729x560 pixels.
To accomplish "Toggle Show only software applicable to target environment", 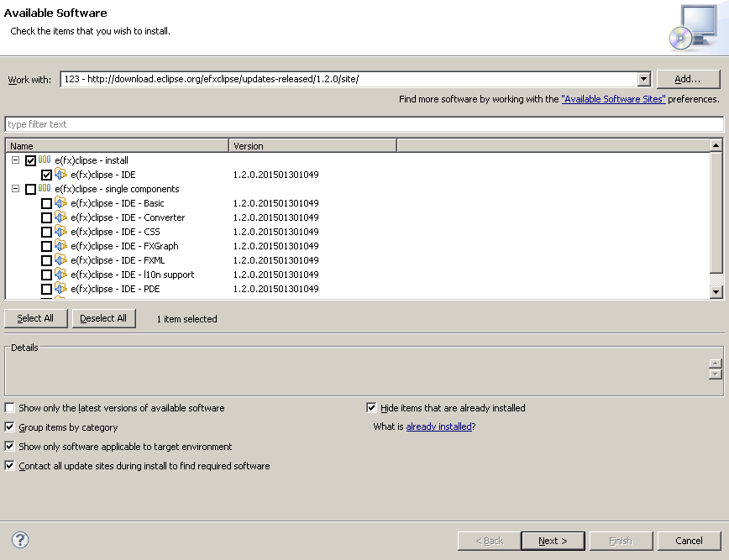I will click(10, 446).
